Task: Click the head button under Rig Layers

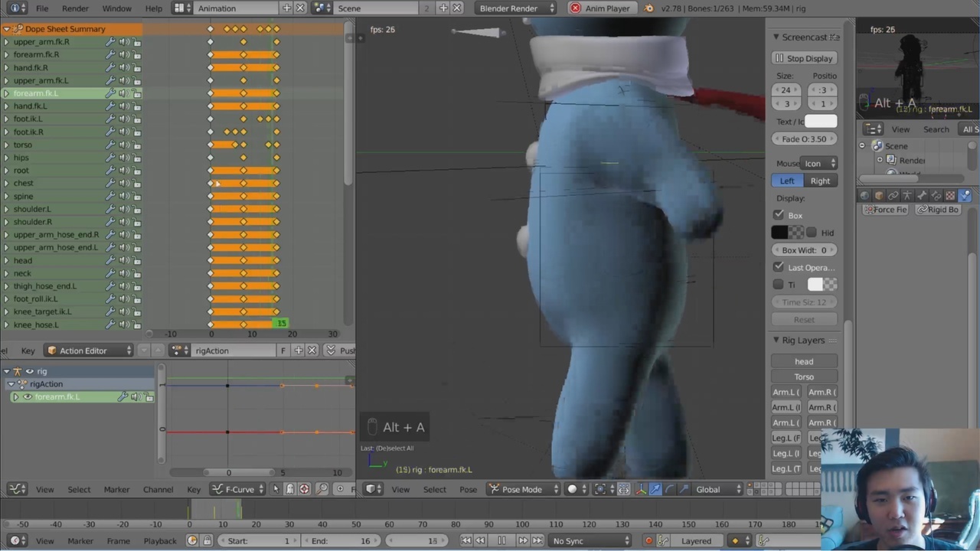Action: (x=804, y=360)
